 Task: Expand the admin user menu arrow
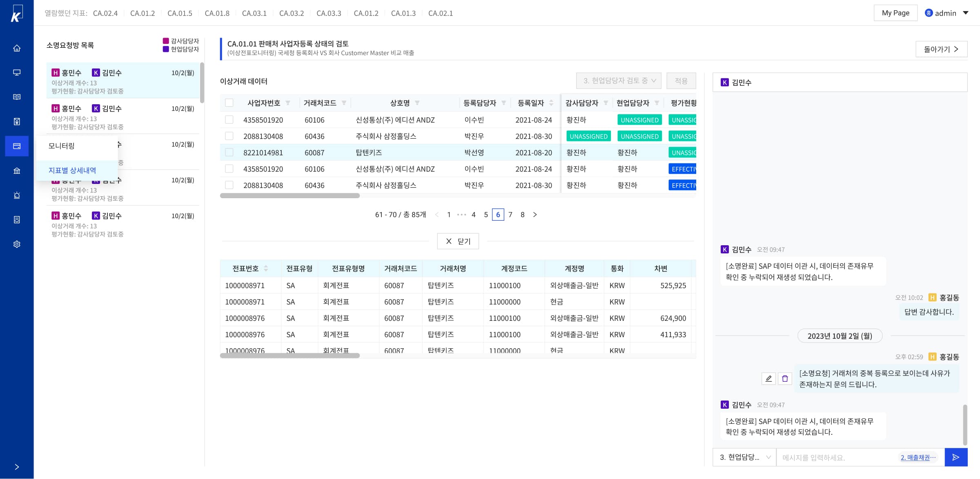[x=966, y=13]
